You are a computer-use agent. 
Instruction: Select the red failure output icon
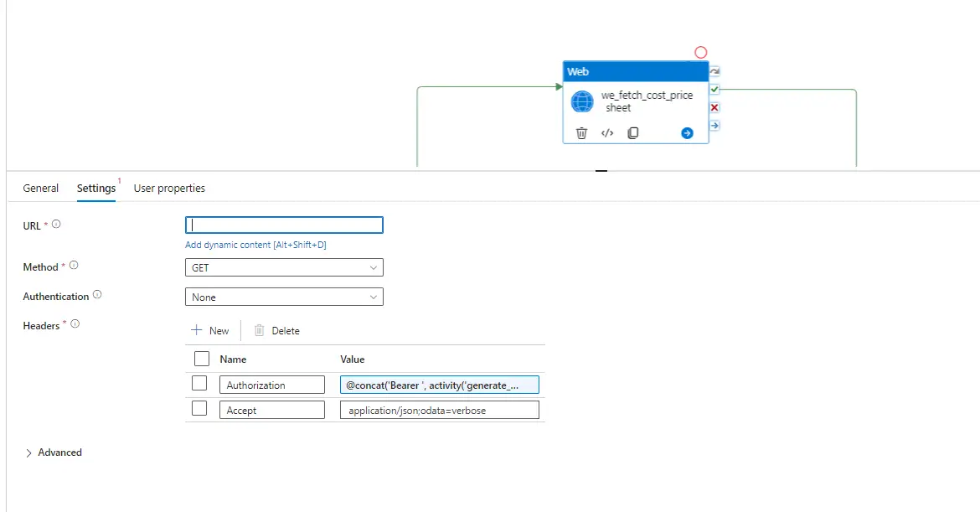click(x=714, y=107)
